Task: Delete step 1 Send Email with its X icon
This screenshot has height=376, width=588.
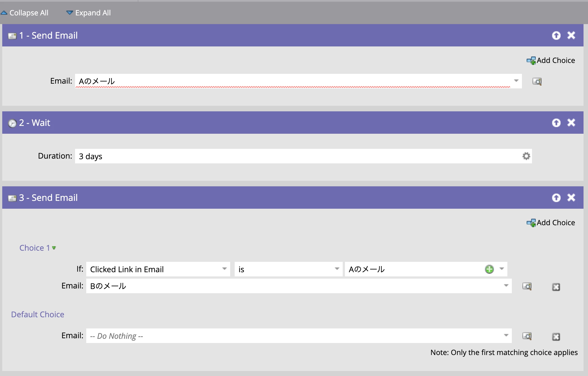Action: [x=571, y=36]
